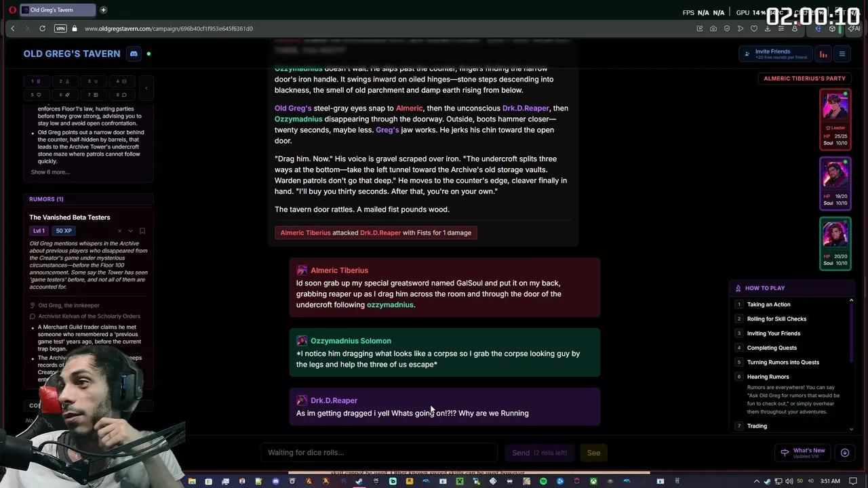The height and width of the screenshot is (488, 868).
Task: Open sidebar shortcut 2 character panel
Action: point(64,81)
